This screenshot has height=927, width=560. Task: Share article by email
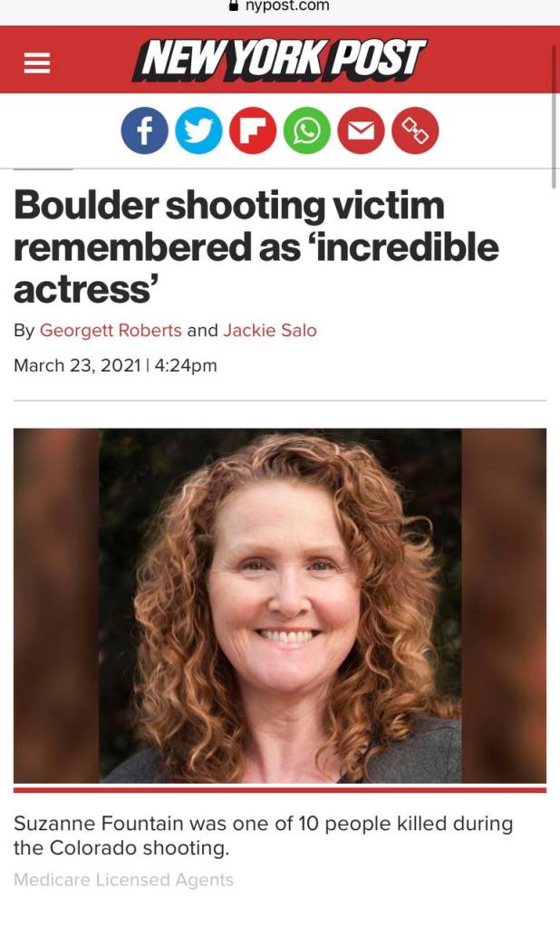361,130
